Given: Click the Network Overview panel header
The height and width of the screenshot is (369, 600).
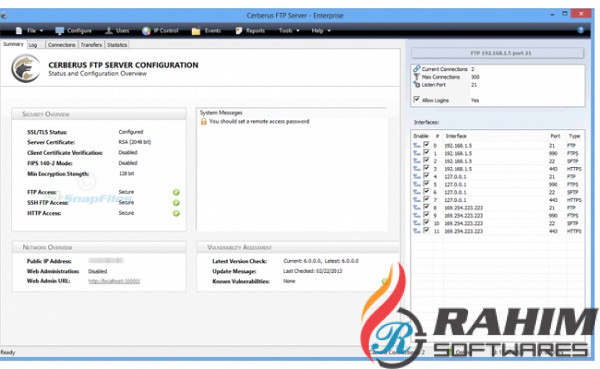Looking at the screenshot, I should pos(99,247).
